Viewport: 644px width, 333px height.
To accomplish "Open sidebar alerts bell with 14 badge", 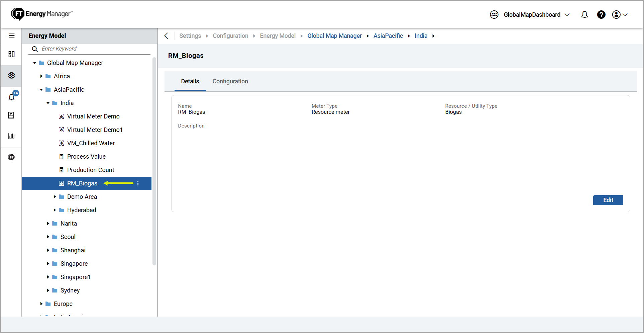I will pyautogui.click(x=12, y=97).
